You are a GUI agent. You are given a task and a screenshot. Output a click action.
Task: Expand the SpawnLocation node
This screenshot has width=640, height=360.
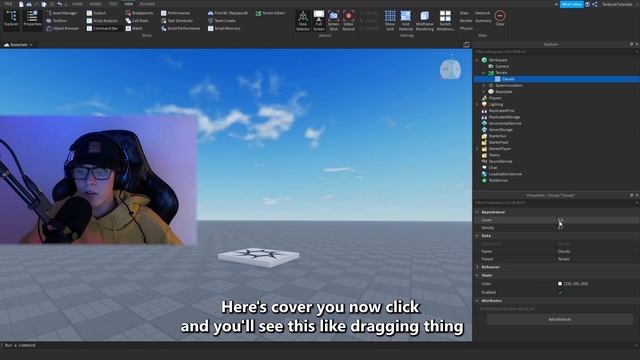click(484, 85)
